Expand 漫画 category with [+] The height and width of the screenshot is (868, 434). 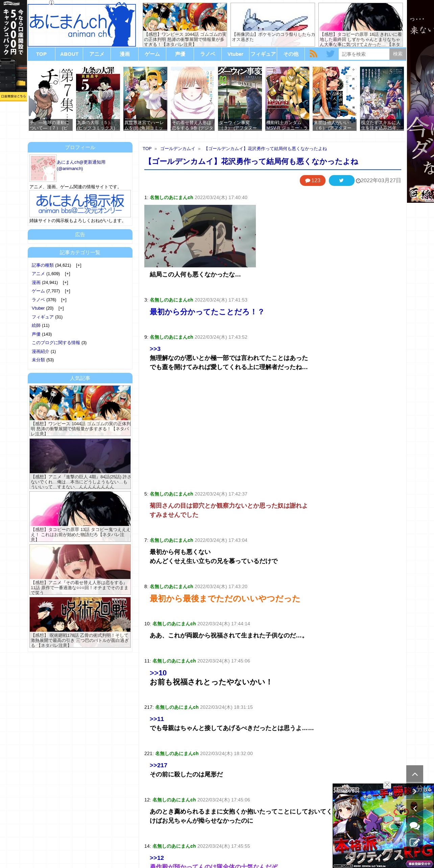tap(65, 283)
